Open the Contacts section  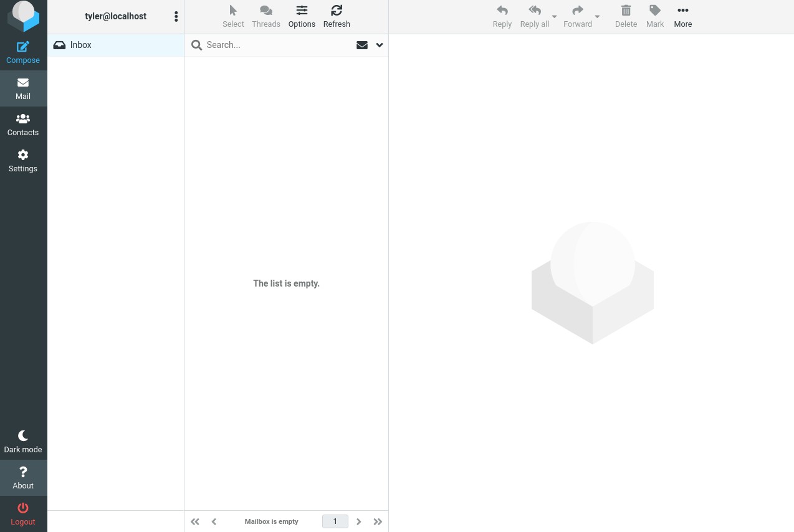(x=23, y=119)
